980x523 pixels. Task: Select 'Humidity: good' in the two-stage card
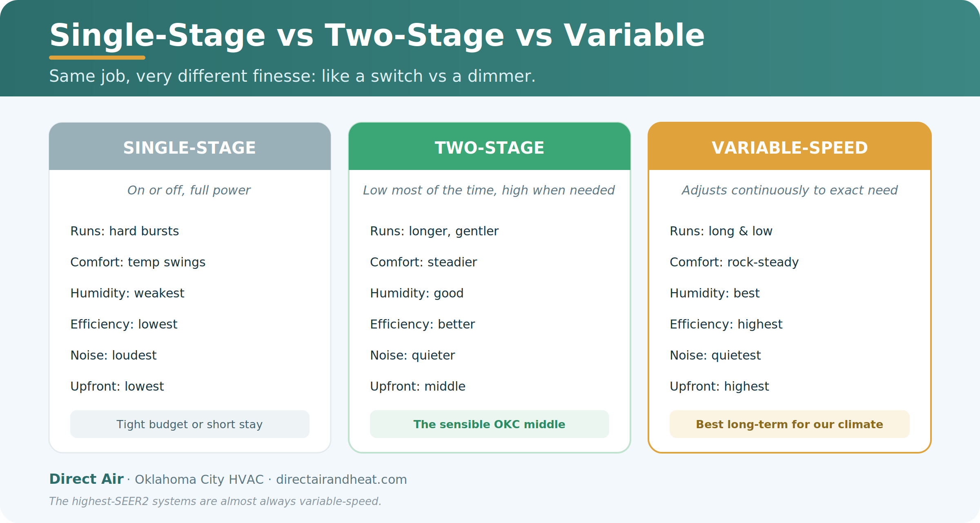point(416,293)
